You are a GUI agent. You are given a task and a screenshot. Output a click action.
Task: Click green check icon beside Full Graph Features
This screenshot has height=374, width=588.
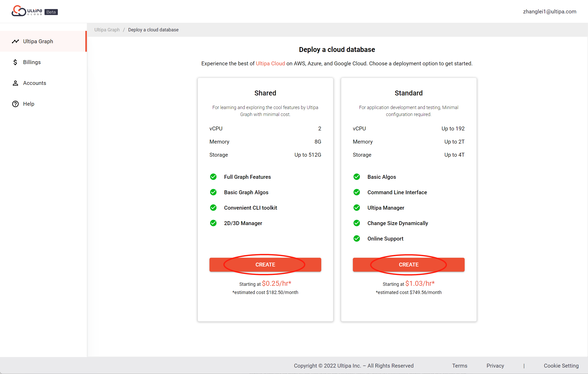pos(213,177)
